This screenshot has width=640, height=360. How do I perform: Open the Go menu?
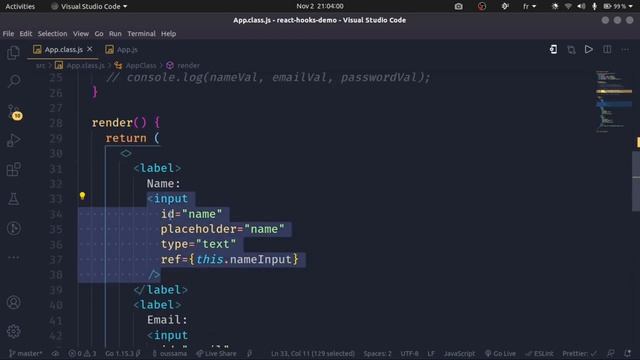click(99, 34)
